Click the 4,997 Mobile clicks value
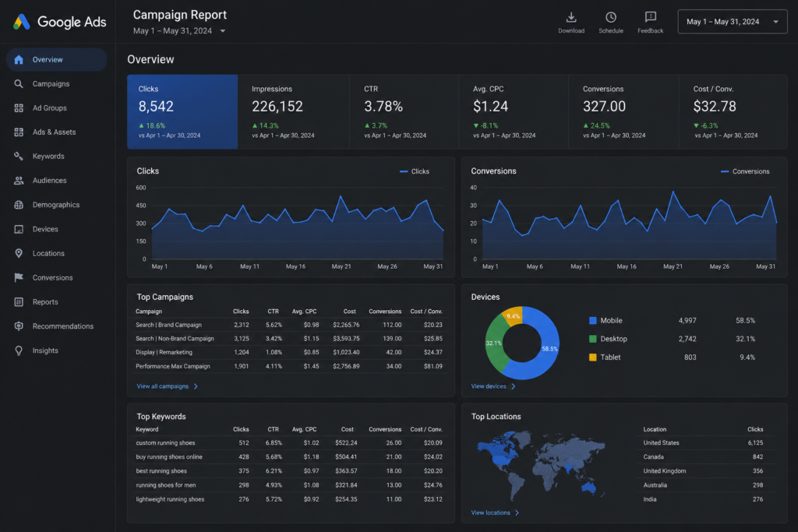 pyautogui.click(x=687, y=320)
